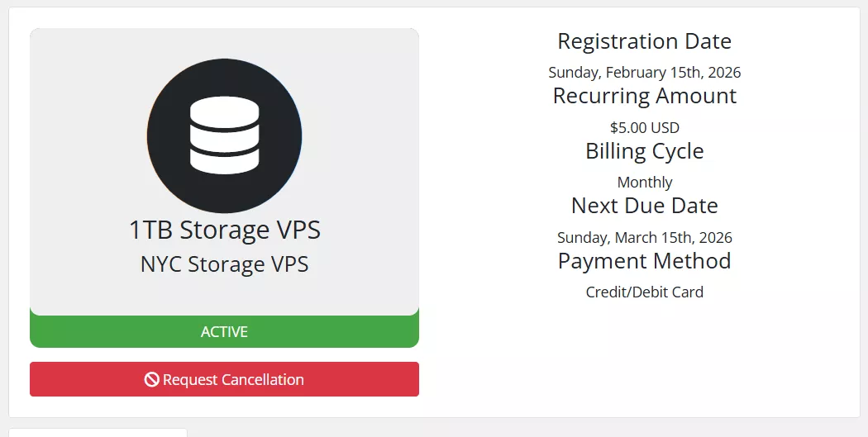
Task: Open the partially visible tab at the bottom
Action: (x=98, y=432)
